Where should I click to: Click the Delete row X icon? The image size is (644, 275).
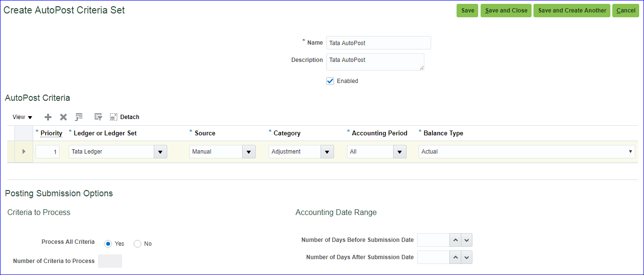(x=63, y=117)
